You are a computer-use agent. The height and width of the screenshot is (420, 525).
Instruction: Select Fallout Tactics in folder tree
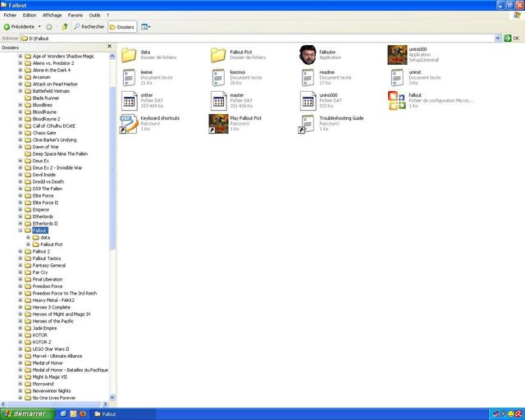[47, 258]
